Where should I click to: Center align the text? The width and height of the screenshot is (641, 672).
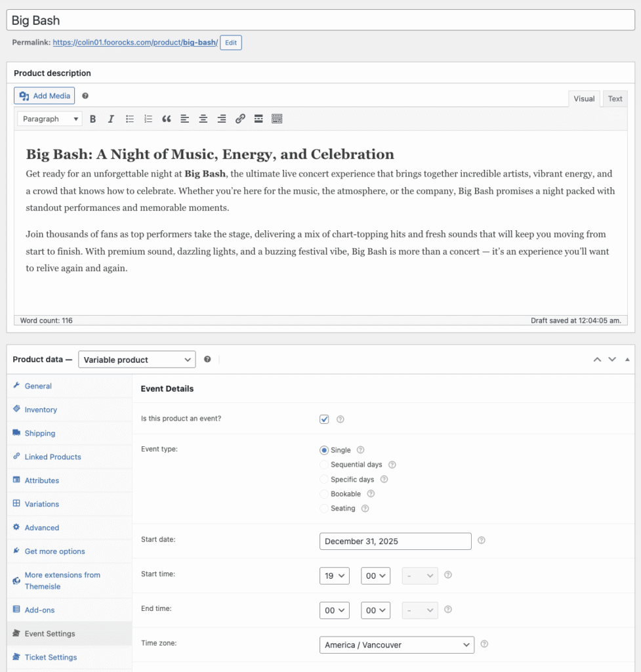click(203, 119)
